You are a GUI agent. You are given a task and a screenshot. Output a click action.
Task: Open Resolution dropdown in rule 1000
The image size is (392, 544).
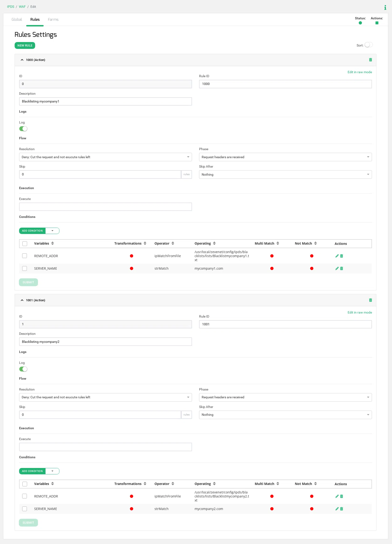pos(105,157)
